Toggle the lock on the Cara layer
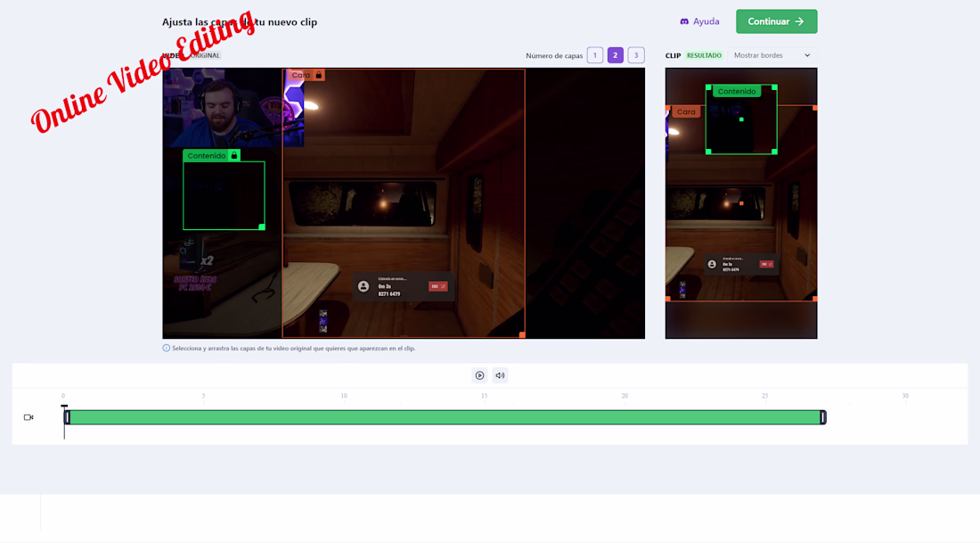Screen dimensions: 980x543 point(319,75)
